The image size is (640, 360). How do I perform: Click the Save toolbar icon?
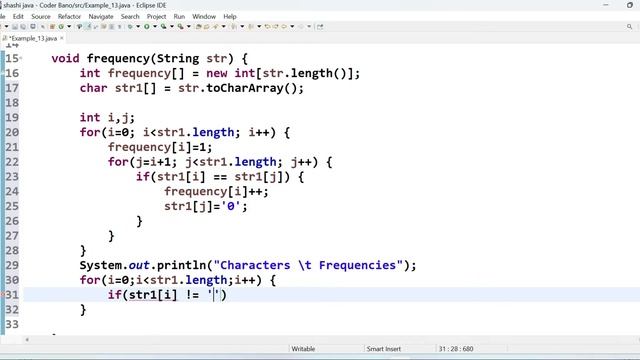pos(15,27)
